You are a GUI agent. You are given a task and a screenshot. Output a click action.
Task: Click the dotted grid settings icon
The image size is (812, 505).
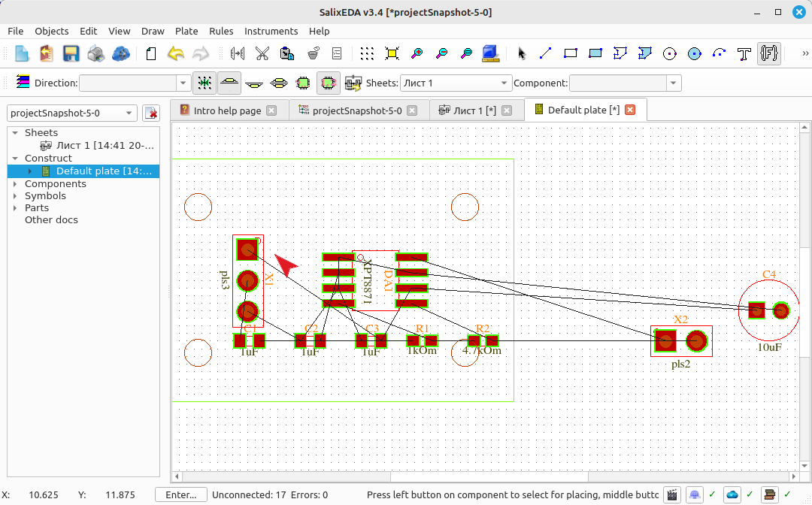pos(367,53)
